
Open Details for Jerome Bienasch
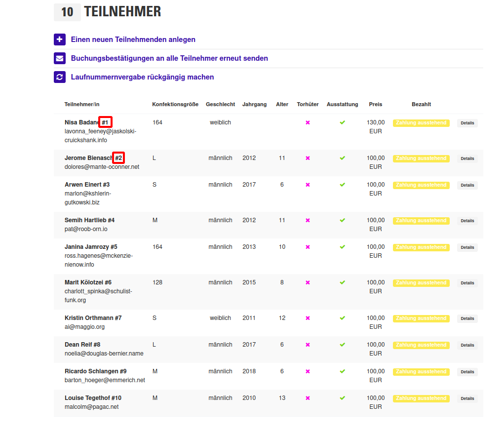[467, 159]
